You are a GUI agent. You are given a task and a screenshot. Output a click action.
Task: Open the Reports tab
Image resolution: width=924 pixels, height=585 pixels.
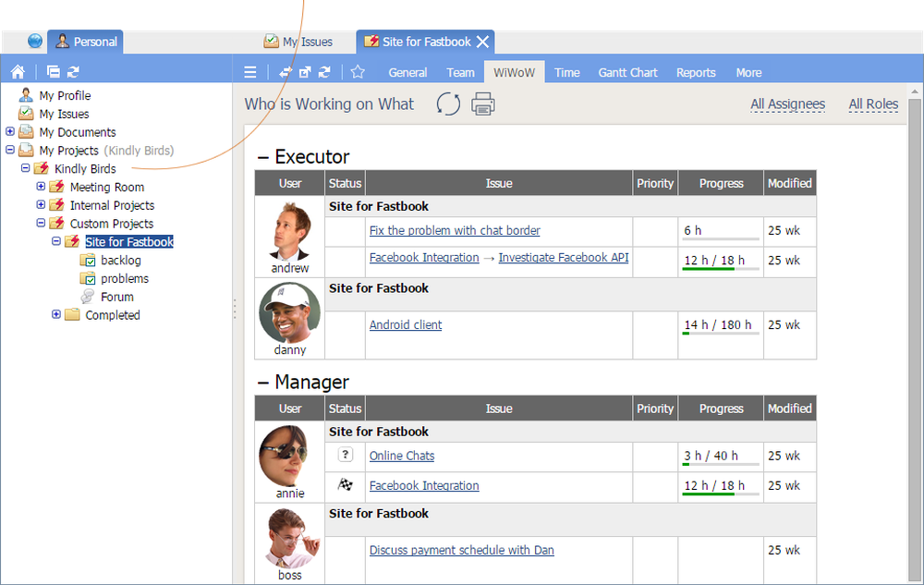[696, 72]
